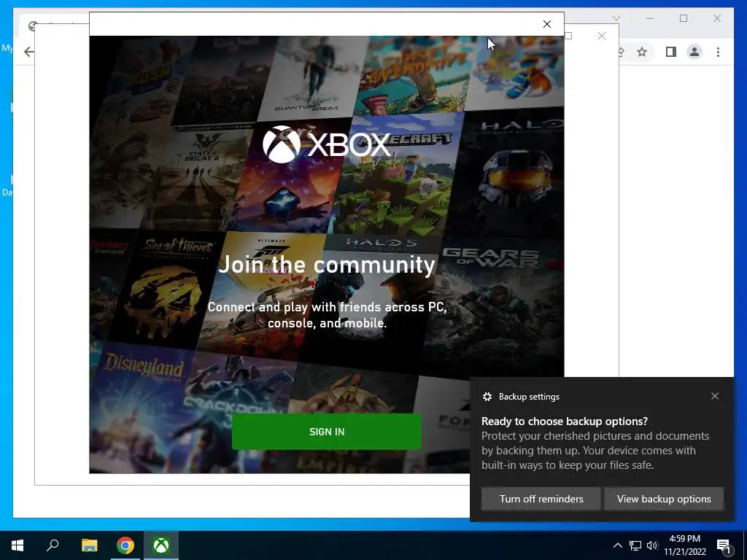Viewport: 747px width, 560px height.
Task: Click the green SIGN IN button
Action: [327, 432]
